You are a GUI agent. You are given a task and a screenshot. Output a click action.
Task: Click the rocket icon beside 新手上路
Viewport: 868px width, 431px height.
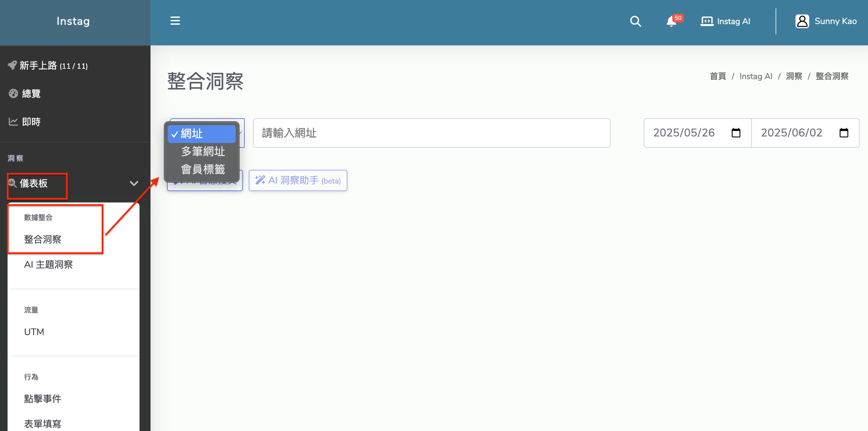[x=12, y=65]
